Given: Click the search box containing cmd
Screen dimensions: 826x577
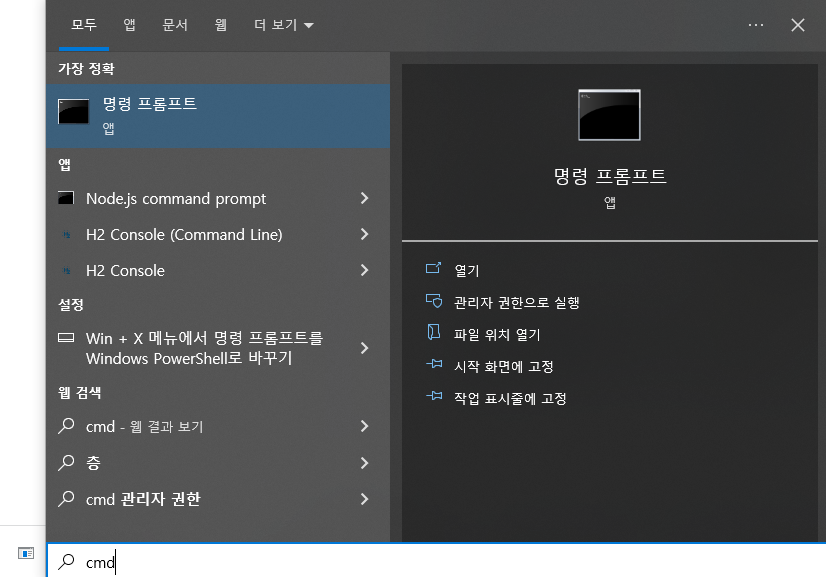Looking at the screenshot, I should (436, 562).
